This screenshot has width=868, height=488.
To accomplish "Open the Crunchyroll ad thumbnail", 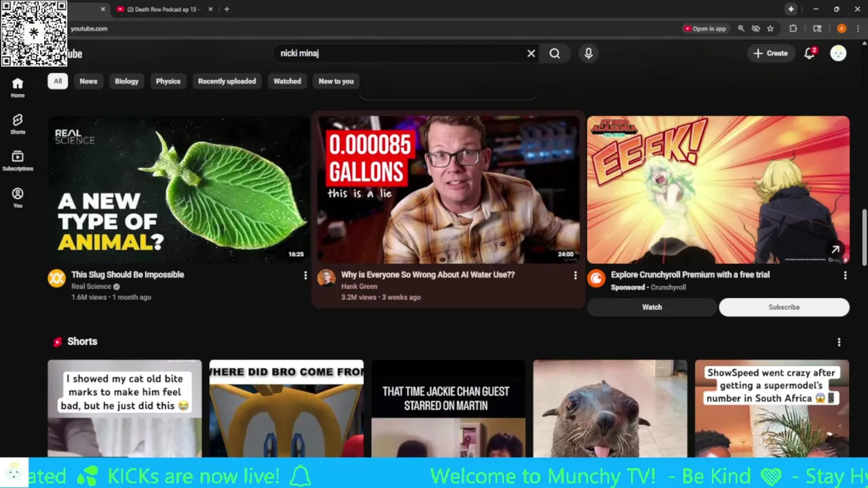I will (x=718, y=190).
